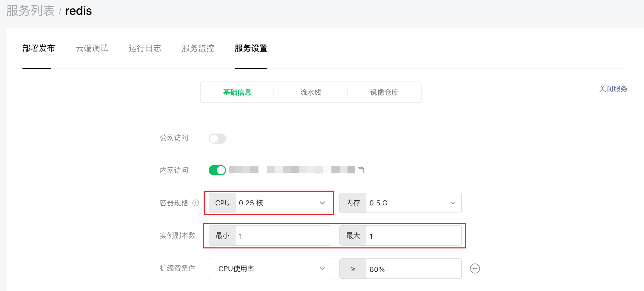Viewport: 644px width, 291px height.
Task: Expand the 内存 0.5 G dropdown
Action: [401, 203]
